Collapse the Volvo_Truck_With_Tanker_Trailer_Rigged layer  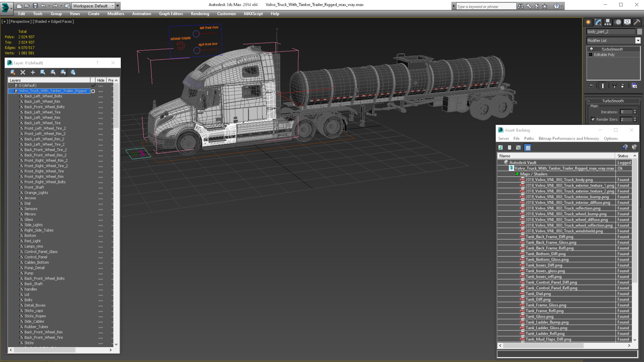click(x=11, y=91)
